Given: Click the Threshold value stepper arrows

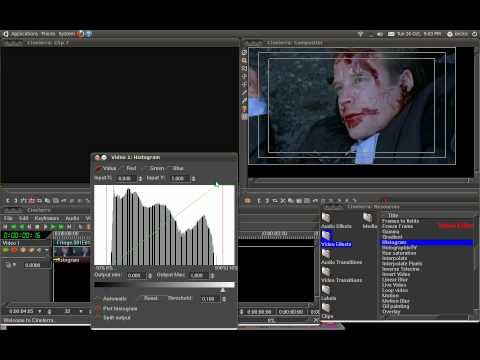Looking at the screenshot, I should 224,299.
